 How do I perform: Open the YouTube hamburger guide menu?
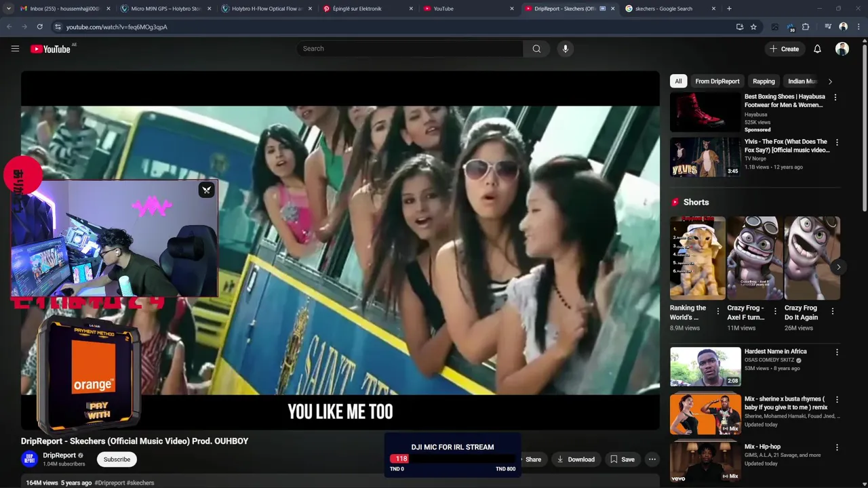pos(15,49)
